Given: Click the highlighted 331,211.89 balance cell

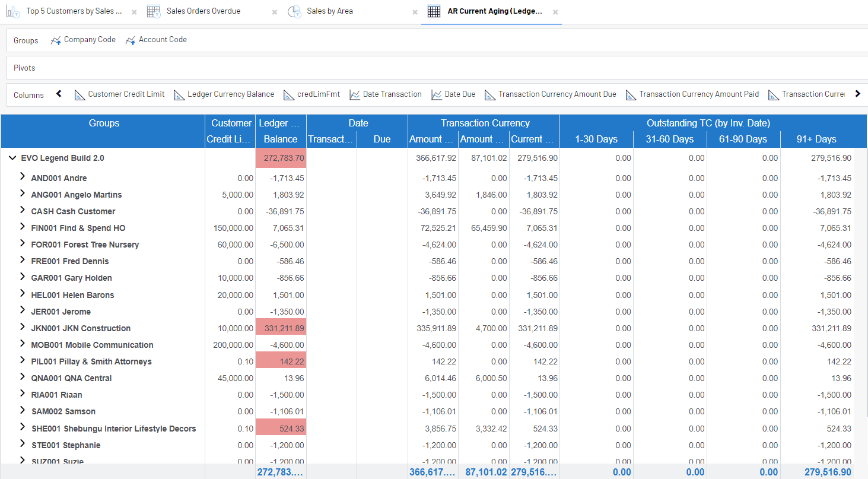Looking at the screenshot, I should pos(281,328).
